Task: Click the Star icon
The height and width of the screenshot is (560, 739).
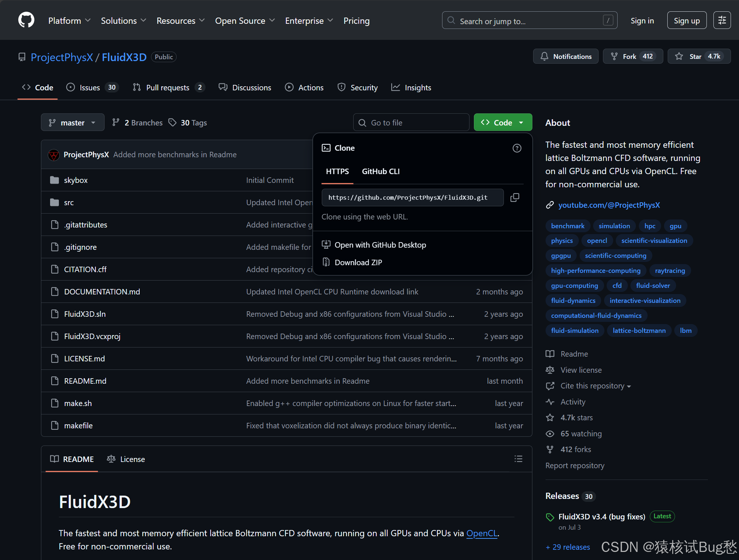Action: point(679,56)
